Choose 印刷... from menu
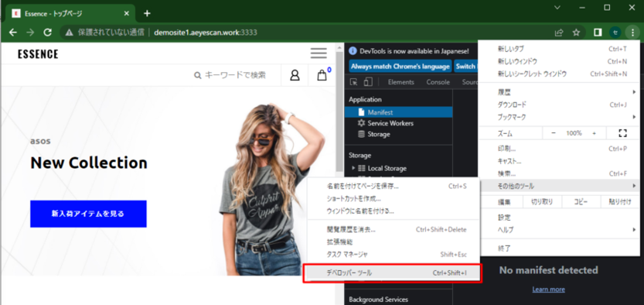This screenshot has width=644, height=305. [x=559, y=149]
